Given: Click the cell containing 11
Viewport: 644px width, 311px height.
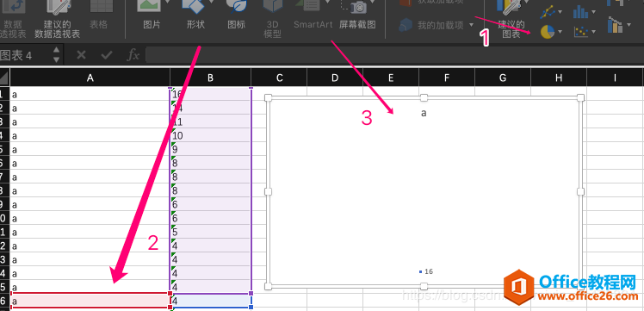Looking at the screenshot, I should 210,121.
